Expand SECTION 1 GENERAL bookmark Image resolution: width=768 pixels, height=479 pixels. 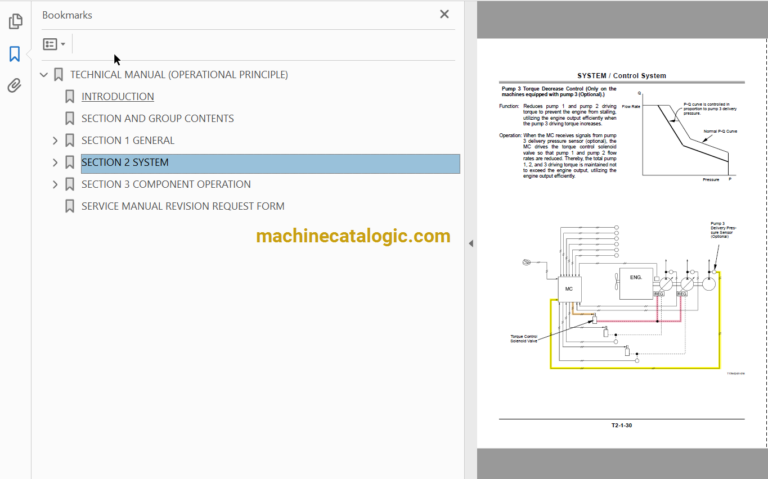pos(55,141)
